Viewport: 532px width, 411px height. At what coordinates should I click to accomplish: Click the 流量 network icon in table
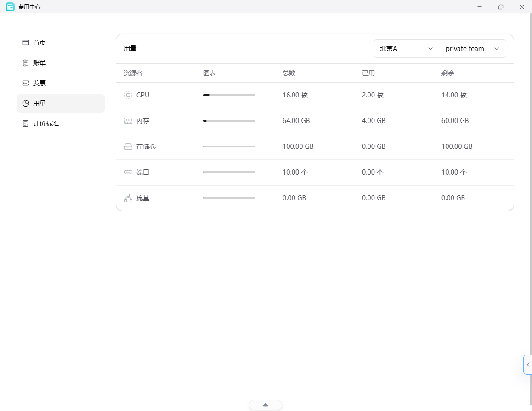coord(128,198)
